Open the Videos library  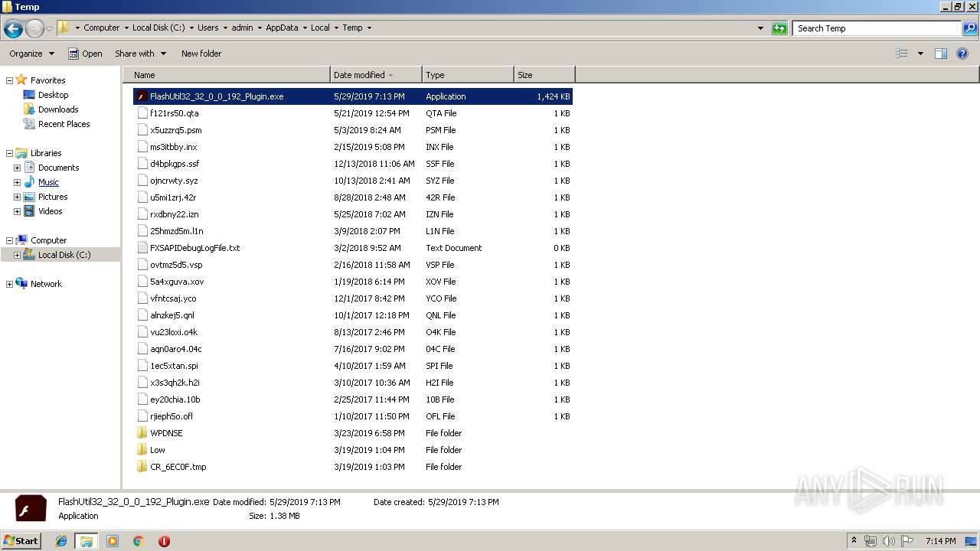(50, 211)
